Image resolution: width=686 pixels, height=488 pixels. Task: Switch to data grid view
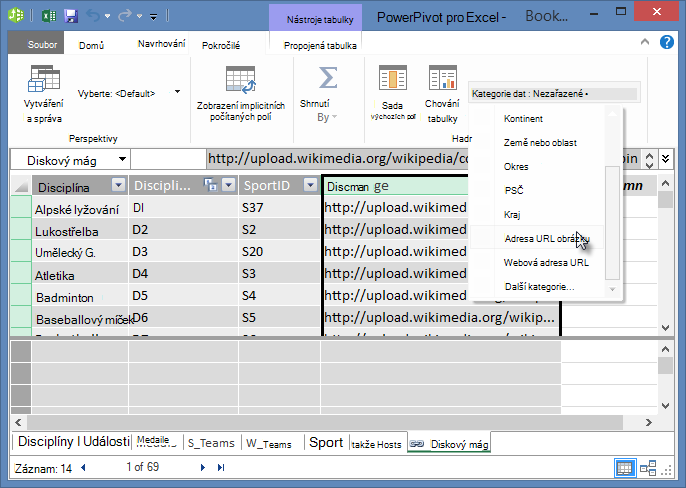624,468
